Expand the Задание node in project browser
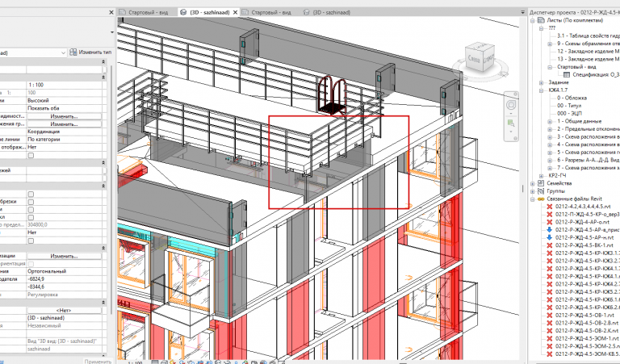The width and height of the screenshot is (620, 364). (541, 82)
